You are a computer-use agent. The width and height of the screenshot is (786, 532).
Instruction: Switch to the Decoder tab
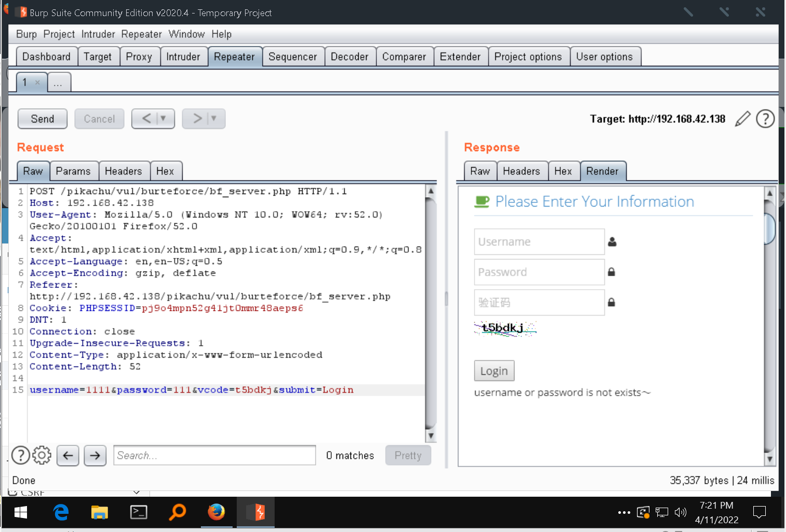(349, 57)
